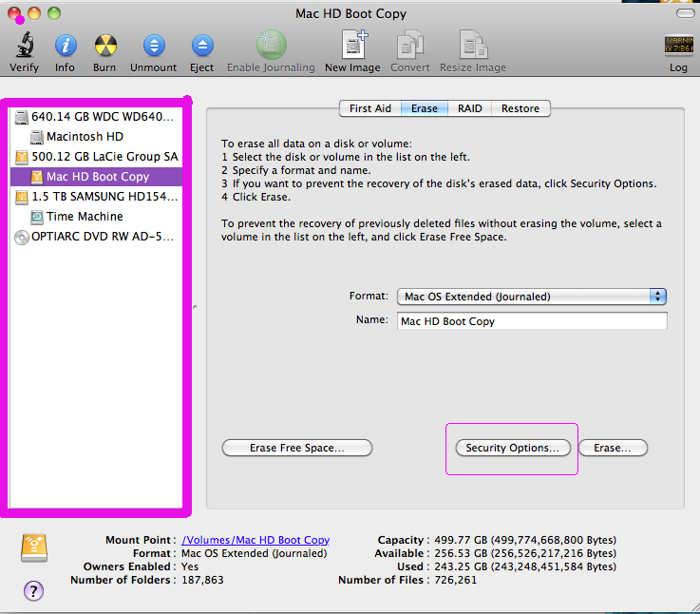Switch to the Erase tab
Screen dimensions: 700x614
[425, 108]
